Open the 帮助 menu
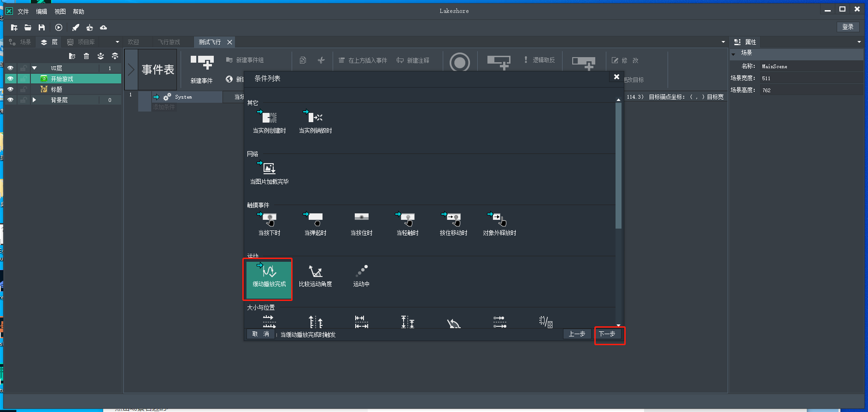 click(x=79, y=12)
